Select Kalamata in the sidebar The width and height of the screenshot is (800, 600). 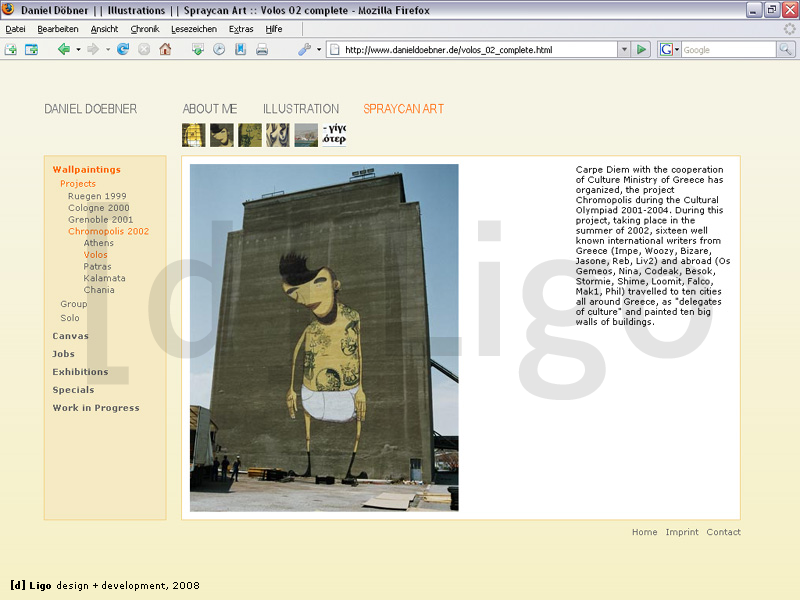pos(105,278)
